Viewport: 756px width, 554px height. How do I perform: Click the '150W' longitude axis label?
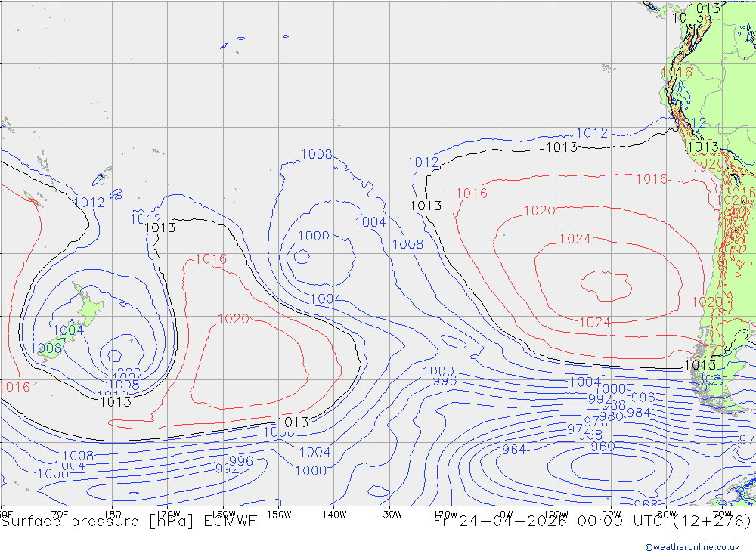[x=279, y=515]
